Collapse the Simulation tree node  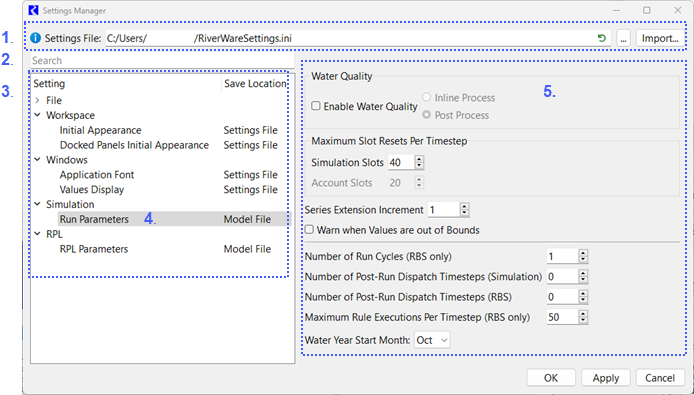click(x=38, y=204)
